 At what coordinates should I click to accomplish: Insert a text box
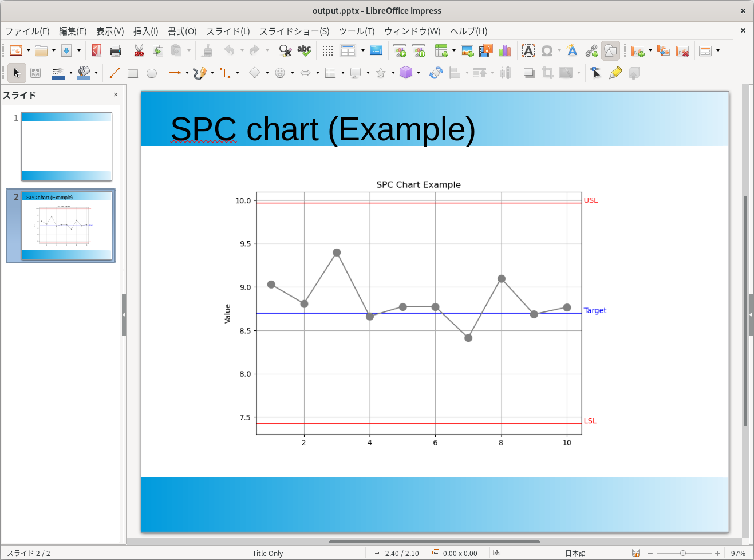(527, 50)
